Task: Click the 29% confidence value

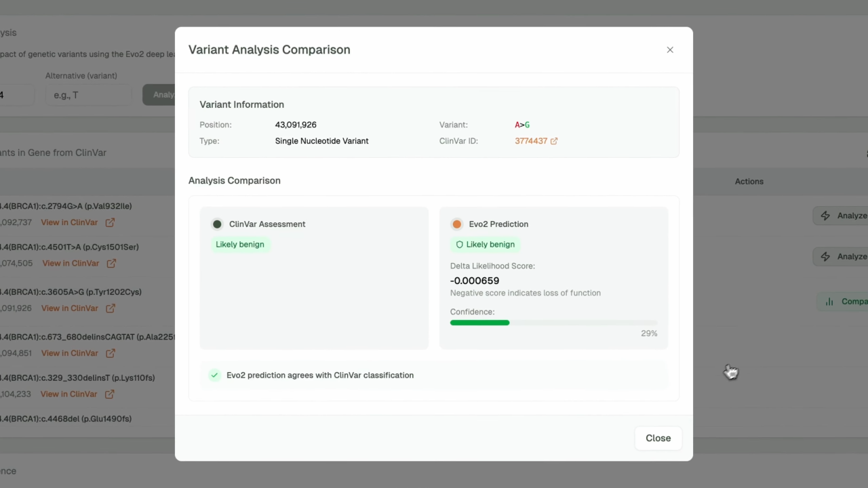Action: (x=649, y=333)
